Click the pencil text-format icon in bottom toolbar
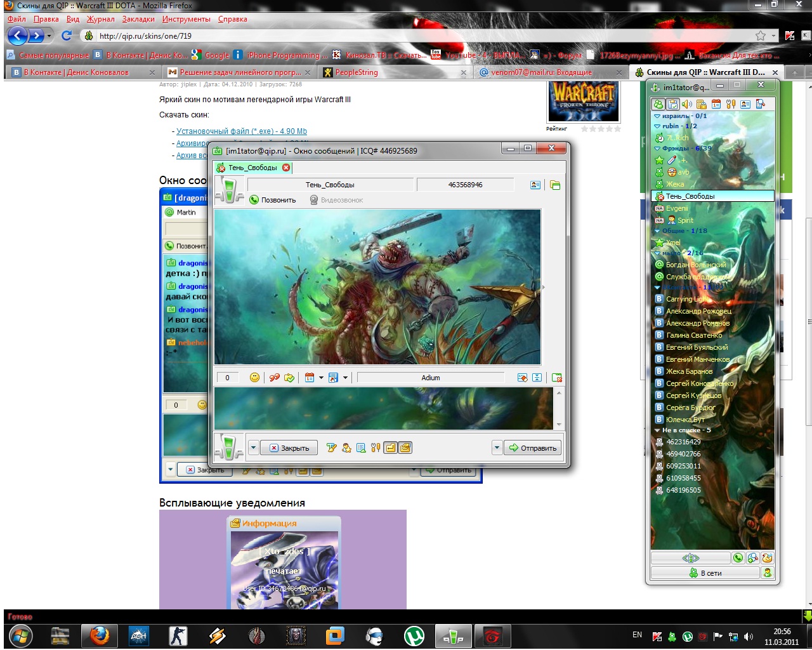The image size is (812, 650). pos(331,448)
